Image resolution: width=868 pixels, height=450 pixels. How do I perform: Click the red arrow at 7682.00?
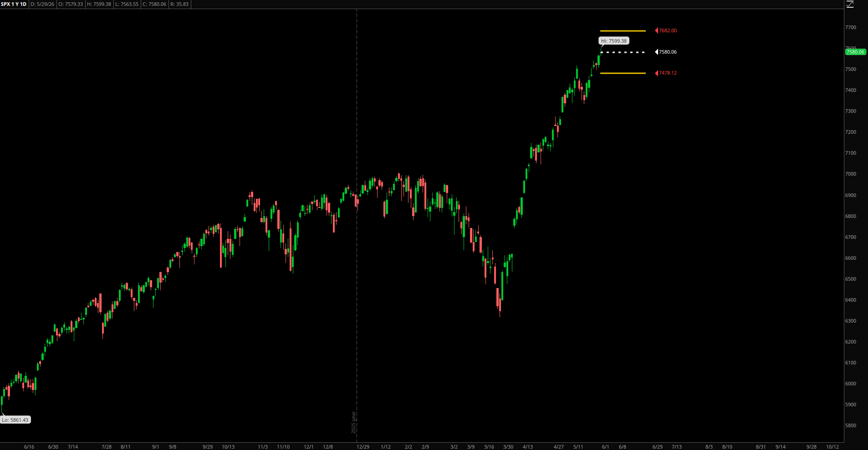point(656,30)
